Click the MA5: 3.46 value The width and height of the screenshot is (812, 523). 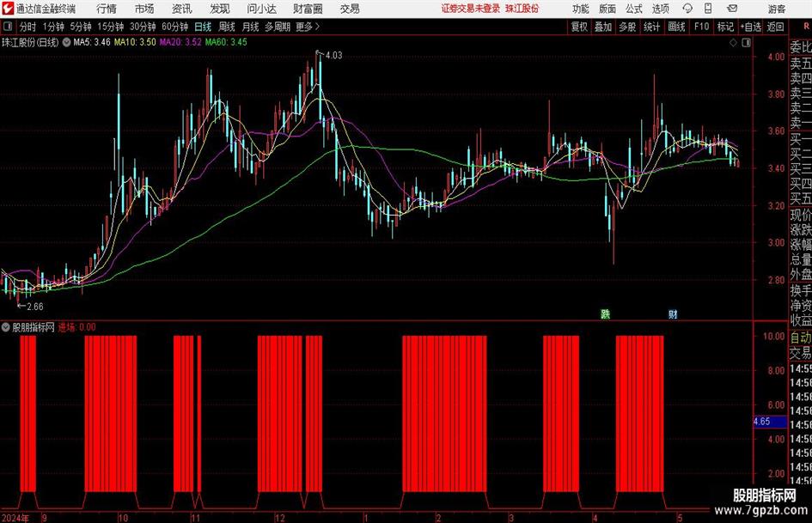pyautogui.click(x=92, y=42)
